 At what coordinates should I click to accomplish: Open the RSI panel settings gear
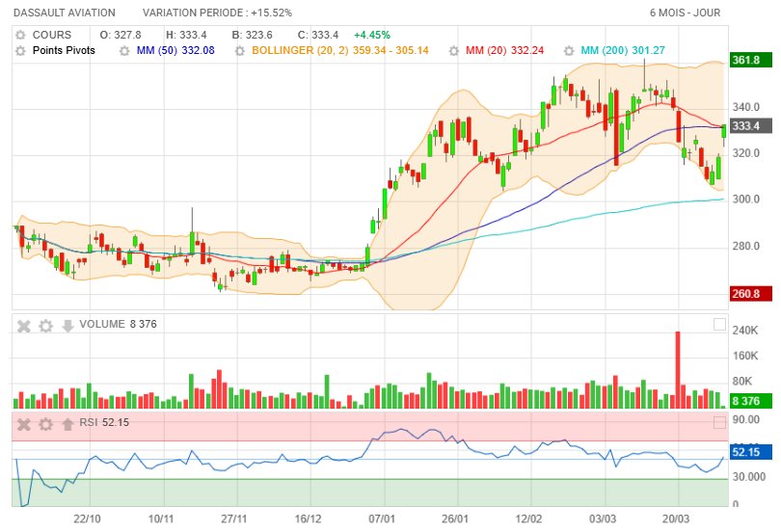point(46,424)
